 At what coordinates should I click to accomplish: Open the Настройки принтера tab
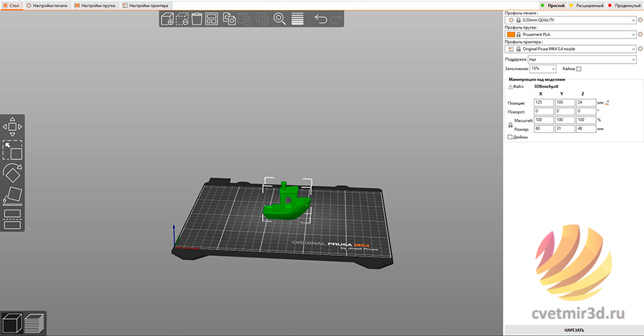point(145,5)
